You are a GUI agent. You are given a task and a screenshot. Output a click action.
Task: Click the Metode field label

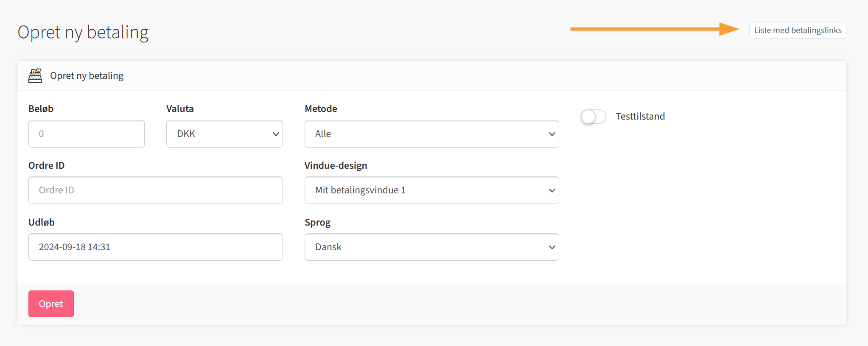321,109
